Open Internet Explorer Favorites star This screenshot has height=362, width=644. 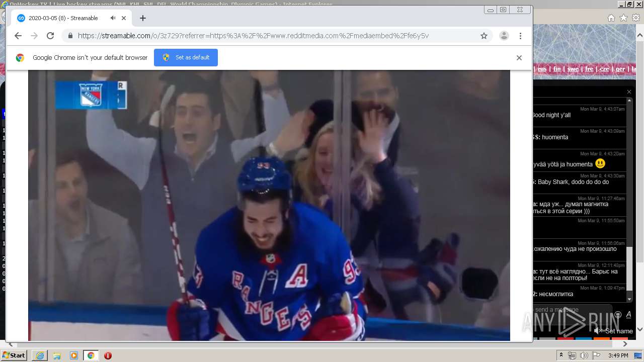click(623, 18)
